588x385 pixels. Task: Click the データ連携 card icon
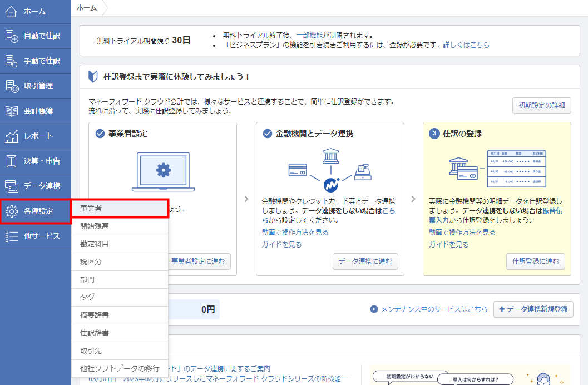[x=11, y=186]
